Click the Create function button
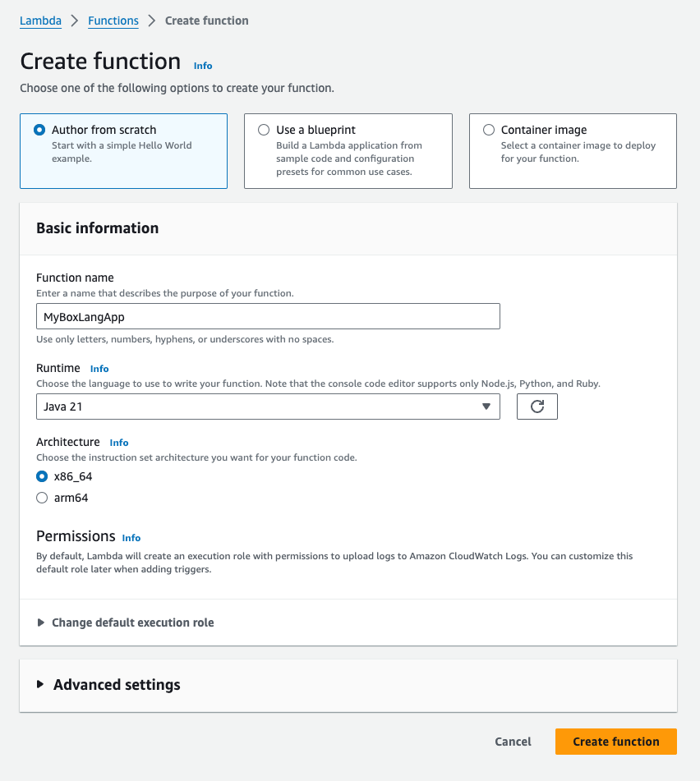The image size is (700, 781). [615, 742]
